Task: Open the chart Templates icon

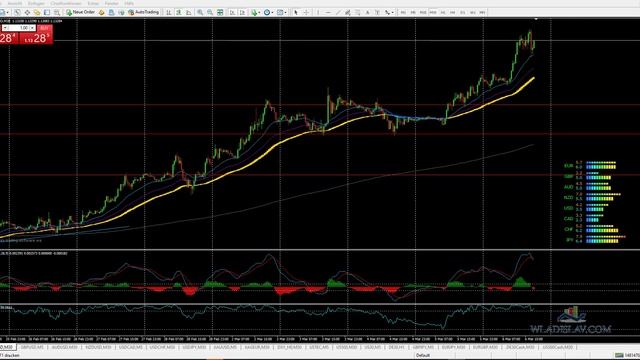Action: tap(280, 12)
